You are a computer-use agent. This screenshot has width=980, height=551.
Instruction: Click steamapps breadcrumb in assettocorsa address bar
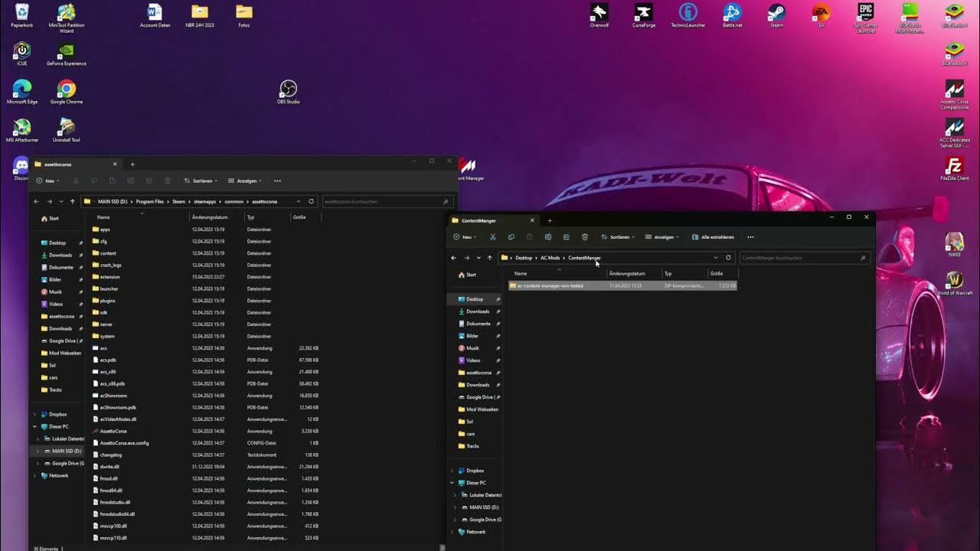[x=204, y=201]
